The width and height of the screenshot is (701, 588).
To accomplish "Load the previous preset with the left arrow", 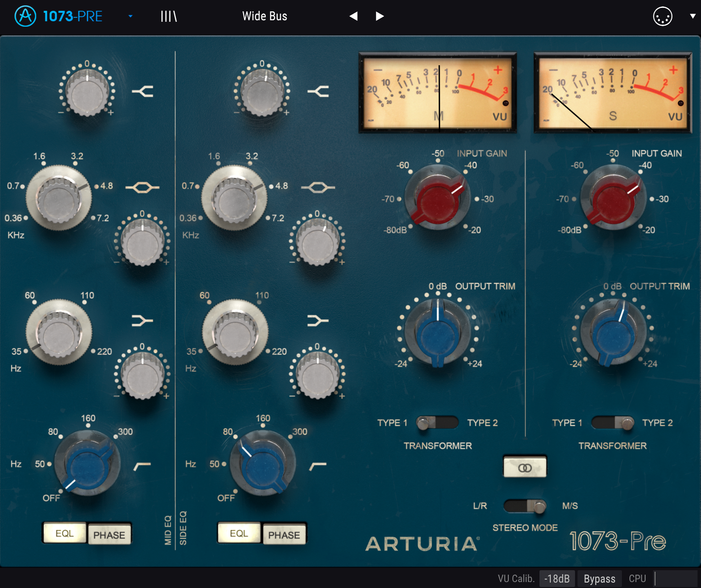I will click(353, 16).
